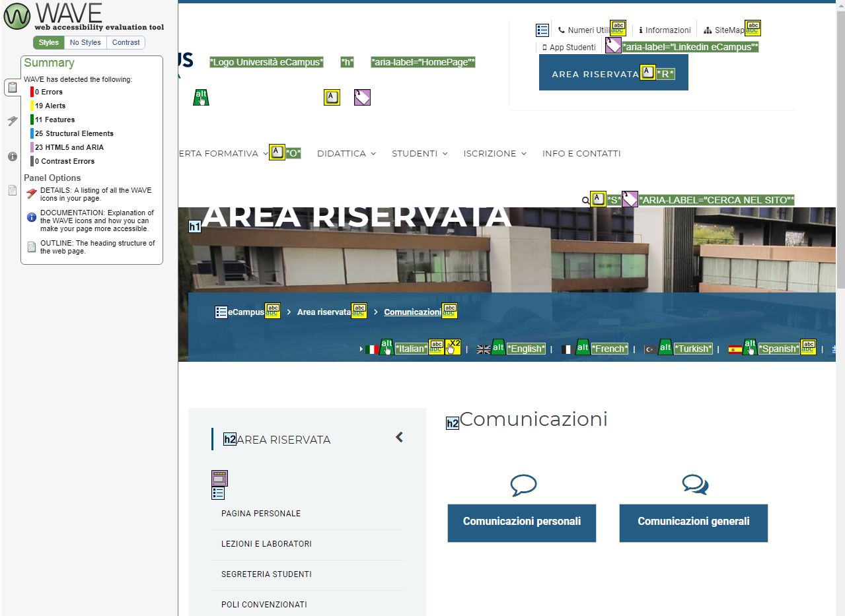Open Info e Contatti menu item

pyautogui.click(x=581, y=153)
